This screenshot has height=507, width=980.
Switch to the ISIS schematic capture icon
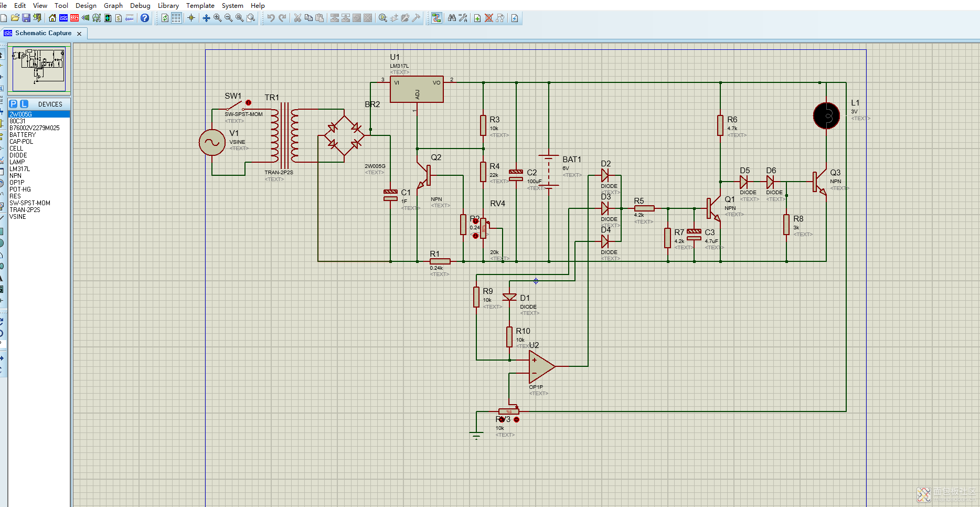63,18
